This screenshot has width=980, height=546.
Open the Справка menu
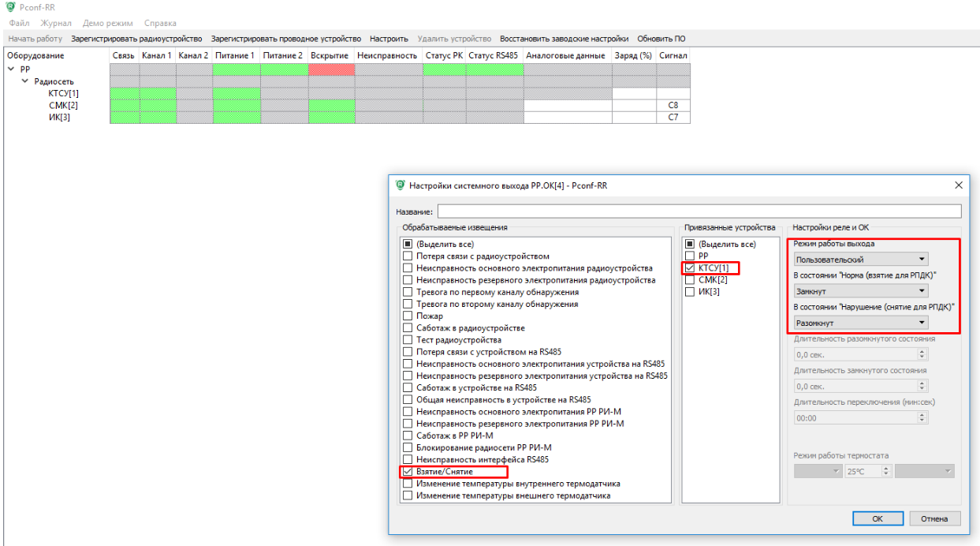[x=160, y=23]
